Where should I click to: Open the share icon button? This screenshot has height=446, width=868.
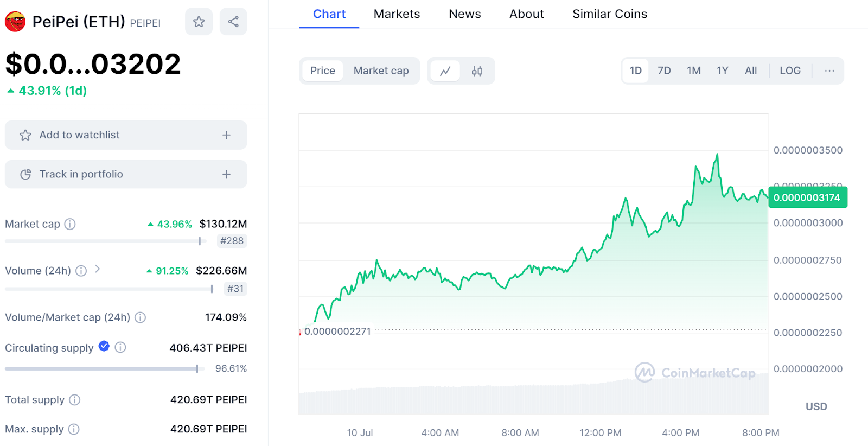click(x=233, y=22)
